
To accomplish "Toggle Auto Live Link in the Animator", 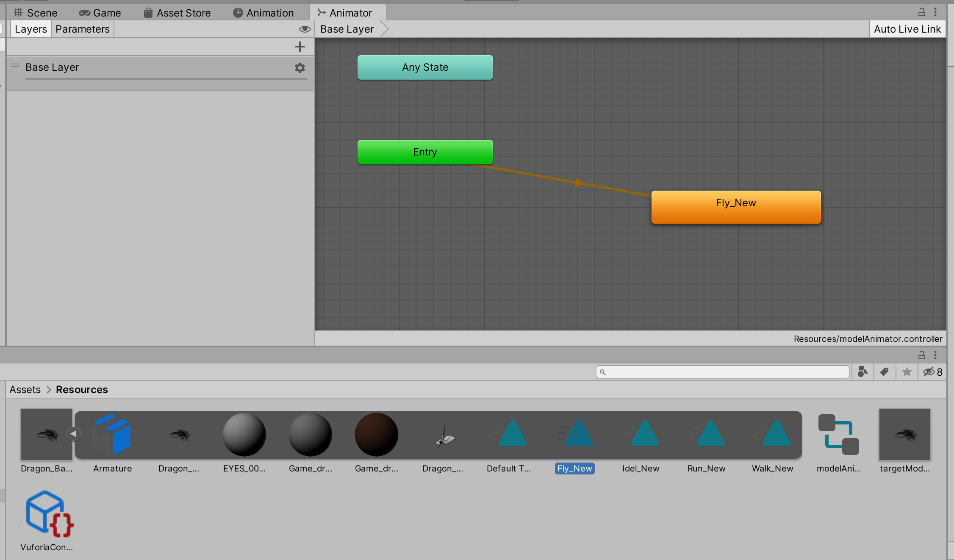I will tap(907, 29).
